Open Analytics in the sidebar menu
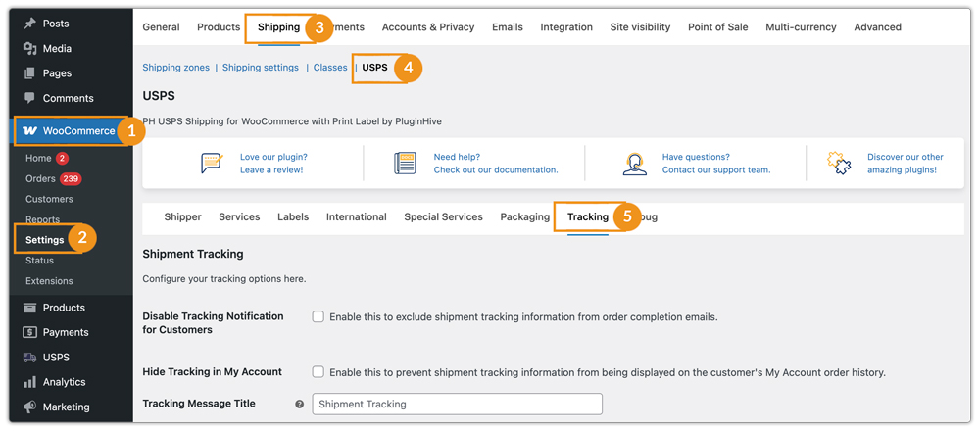 pos(65,382)
